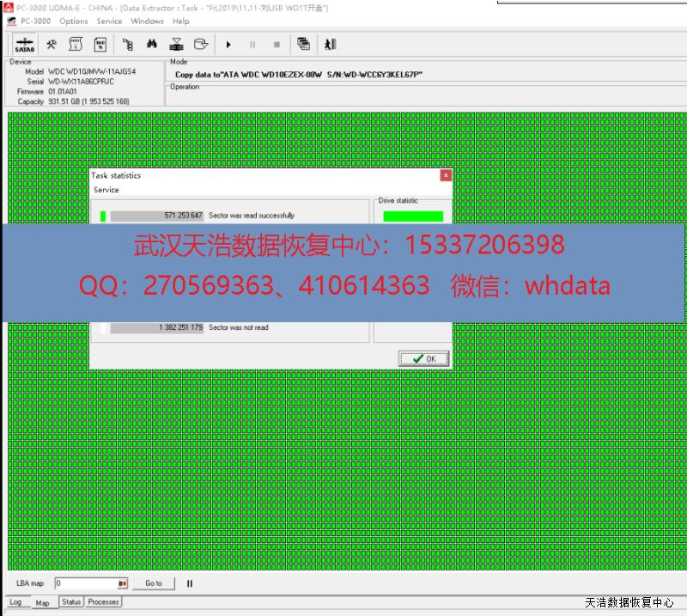Screen dimensions: 687x616
Task: Switch to the Processes tab
Action: pyautogui.click(x=104, y=602)
